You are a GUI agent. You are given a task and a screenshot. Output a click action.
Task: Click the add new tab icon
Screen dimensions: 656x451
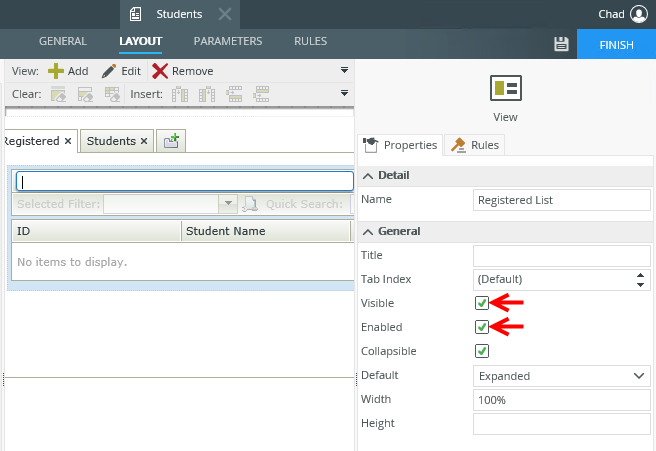170,141
